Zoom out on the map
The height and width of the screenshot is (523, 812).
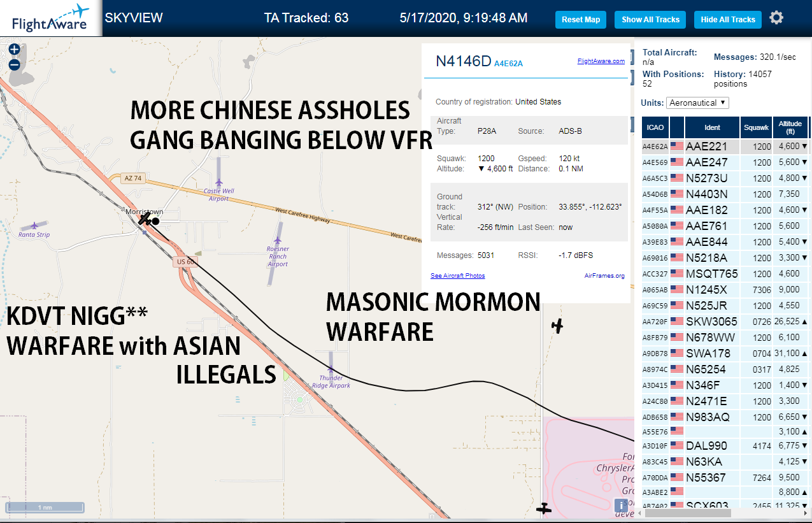point(14,64)
